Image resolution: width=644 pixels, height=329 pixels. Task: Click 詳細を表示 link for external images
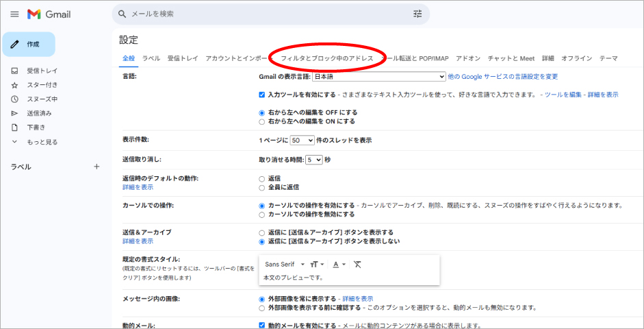tap(358, 299)
